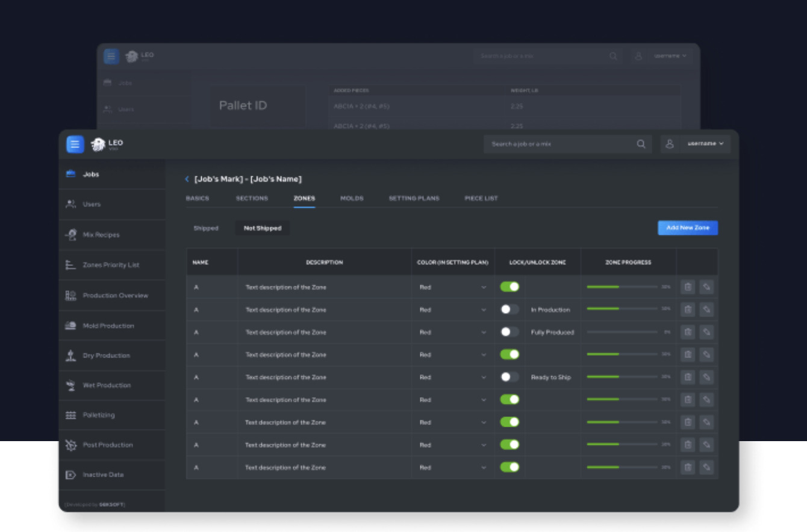Open Users in the sidebar

pos(112,205)
